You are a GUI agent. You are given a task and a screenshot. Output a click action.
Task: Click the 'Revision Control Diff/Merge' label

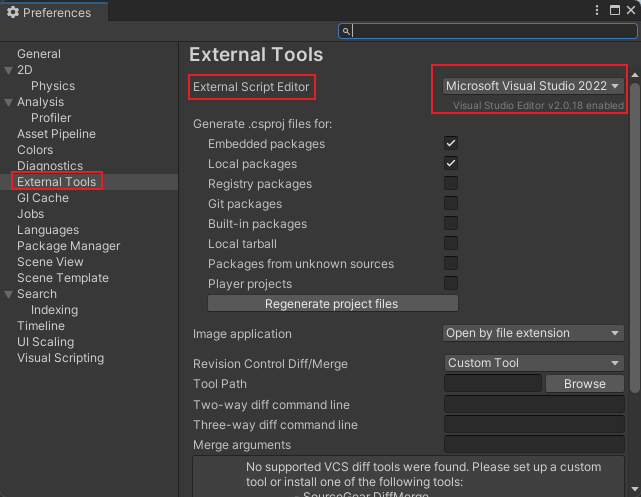270,364
